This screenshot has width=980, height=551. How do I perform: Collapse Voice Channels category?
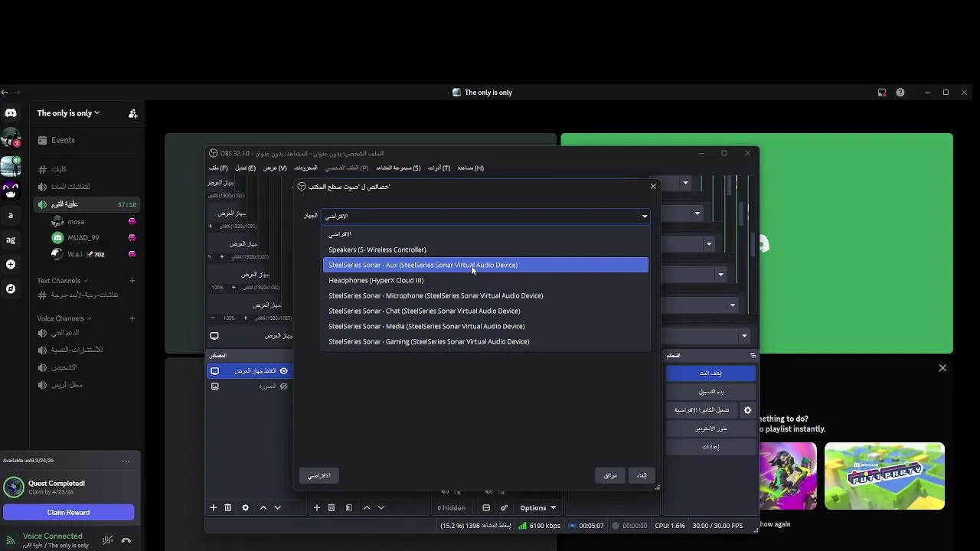click(64, 318)
